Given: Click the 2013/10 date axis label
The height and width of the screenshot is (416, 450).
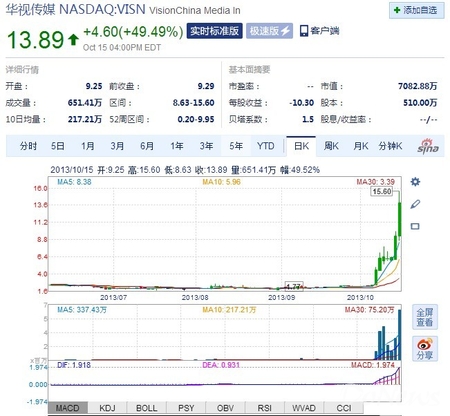Looking at the screenshot, I should 360,297.
